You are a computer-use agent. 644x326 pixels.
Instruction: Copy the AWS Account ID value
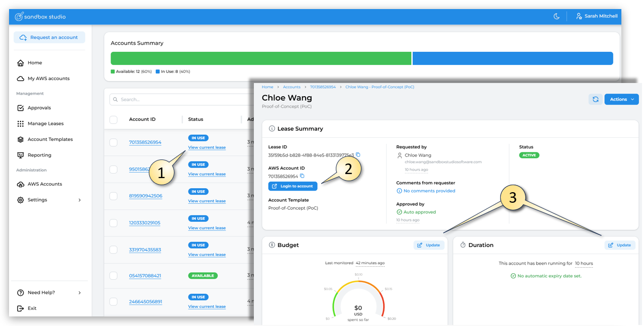click(302, 176)
